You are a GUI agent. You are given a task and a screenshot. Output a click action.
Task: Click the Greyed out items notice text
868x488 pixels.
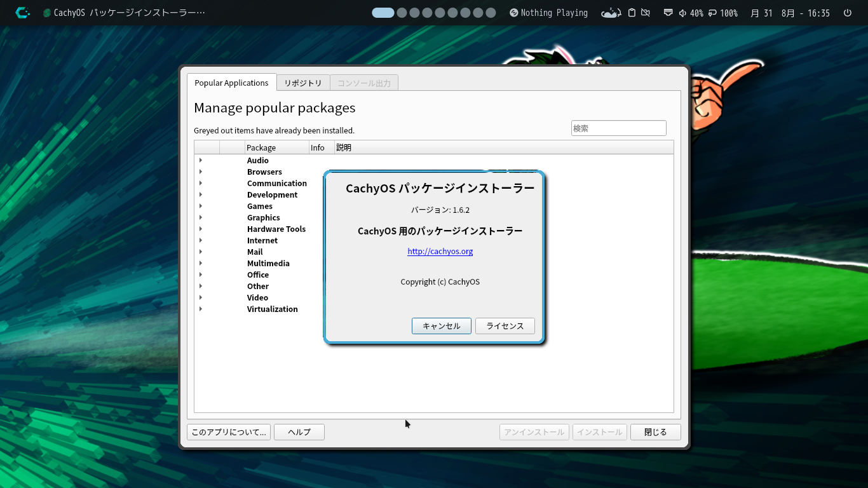click(x=274, y=130)
